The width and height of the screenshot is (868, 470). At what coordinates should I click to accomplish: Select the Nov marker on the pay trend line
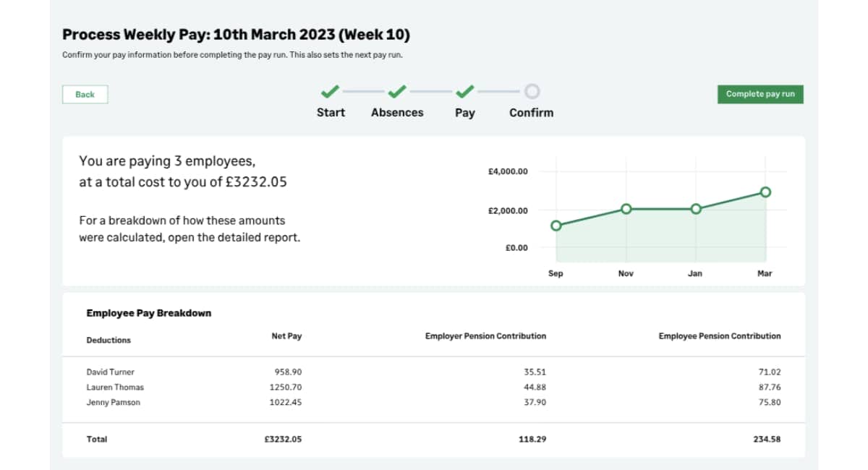click(x=625, y=208)
